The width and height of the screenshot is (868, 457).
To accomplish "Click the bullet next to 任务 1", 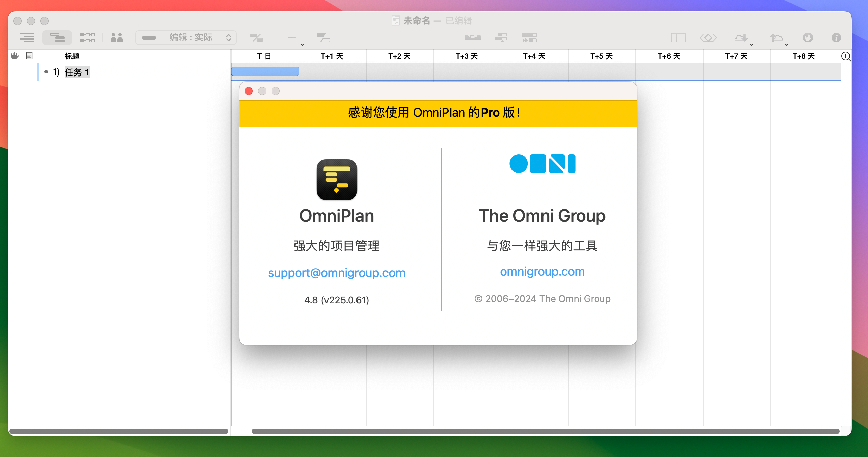I will [x=46, y=72].
